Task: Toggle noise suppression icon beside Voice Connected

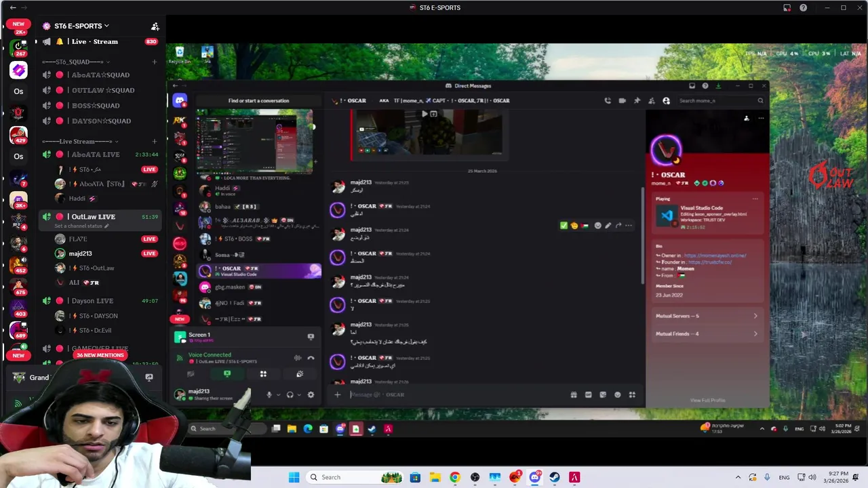Action: [298, 358]
